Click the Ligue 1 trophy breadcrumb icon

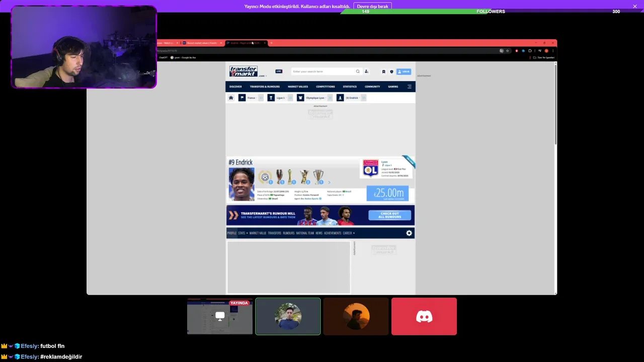(x=271, y=98)
